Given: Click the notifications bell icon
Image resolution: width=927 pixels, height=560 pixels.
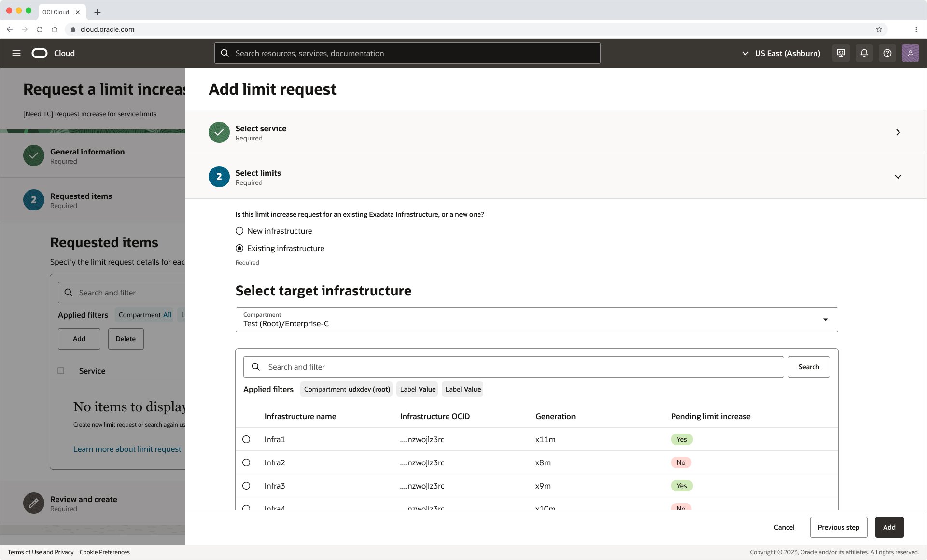Looking at the screenshot, I should click(864, 53).
